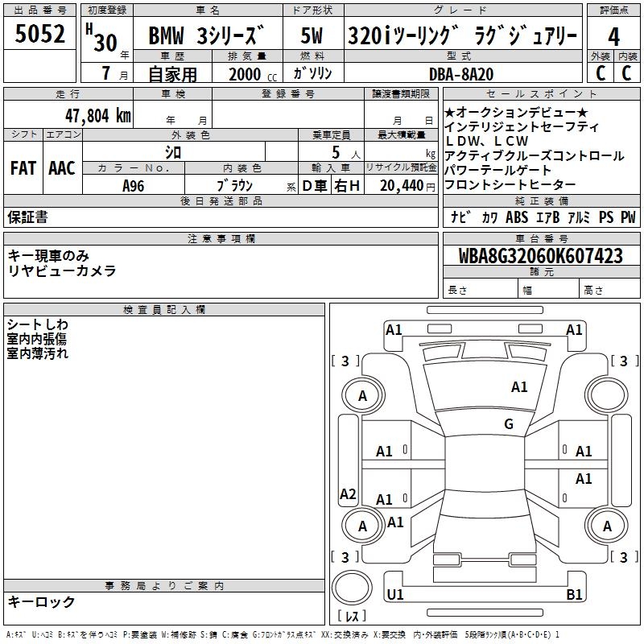Click the FAT shift type cell

pyautogui.click(x=23, y=168)
